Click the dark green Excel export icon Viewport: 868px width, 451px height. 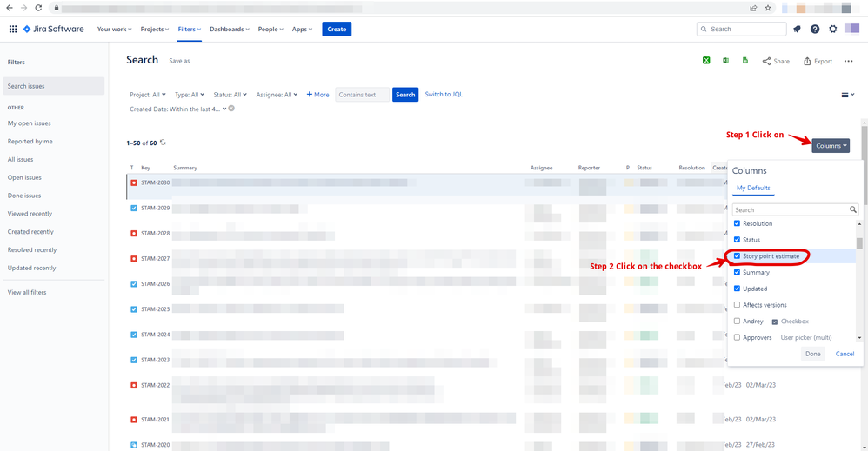(706, 60)
